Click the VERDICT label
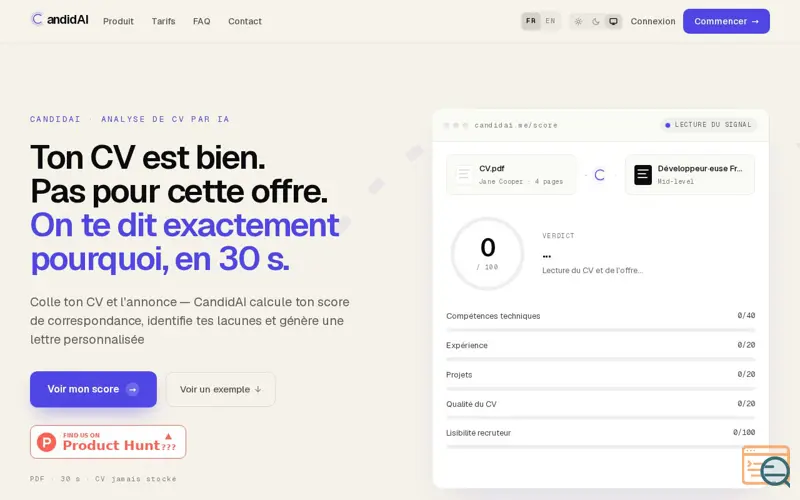Viewport: 800px width, 500px height. coord(558,236)
